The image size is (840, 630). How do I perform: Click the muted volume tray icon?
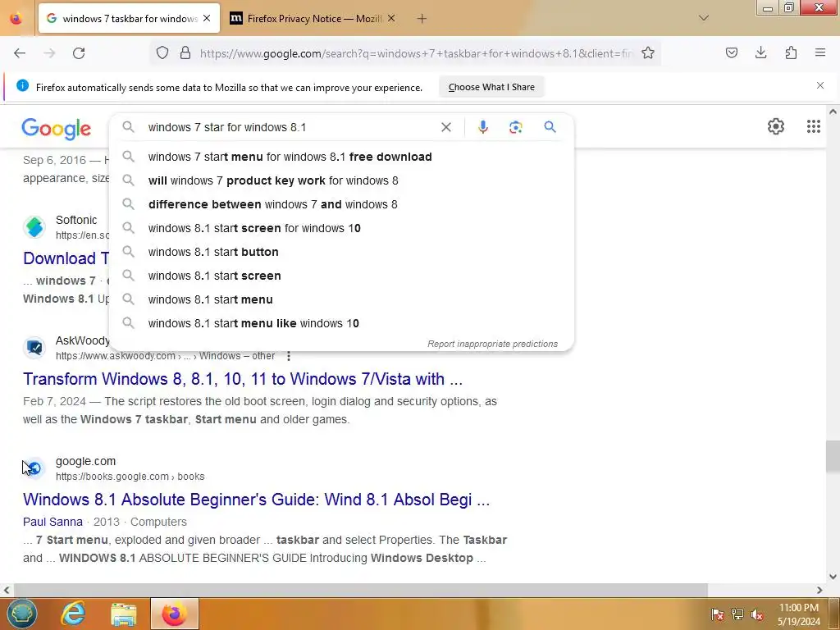point(757,614)
